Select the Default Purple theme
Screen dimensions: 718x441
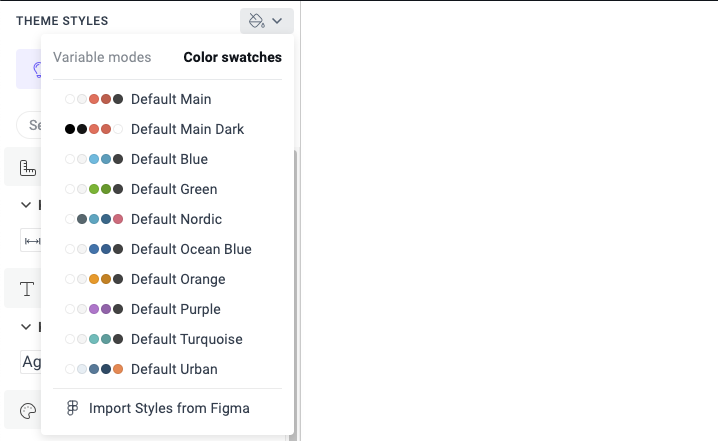pos(176,309)
